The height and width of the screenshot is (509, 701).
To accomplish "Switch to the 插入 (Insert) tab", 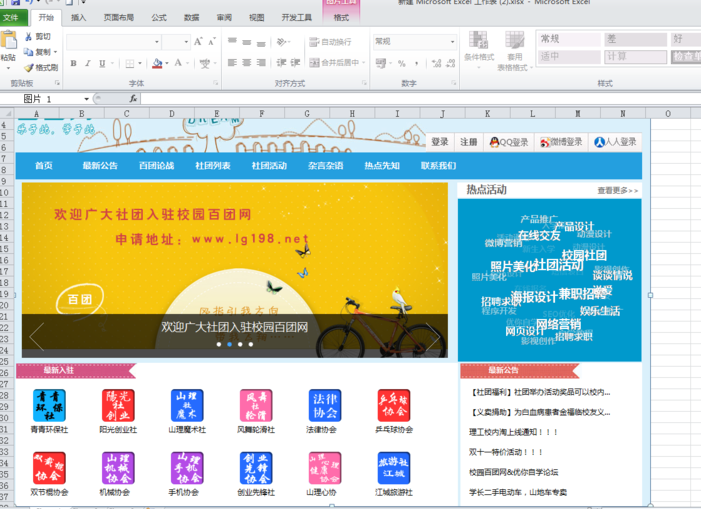I will click(79, 17).
